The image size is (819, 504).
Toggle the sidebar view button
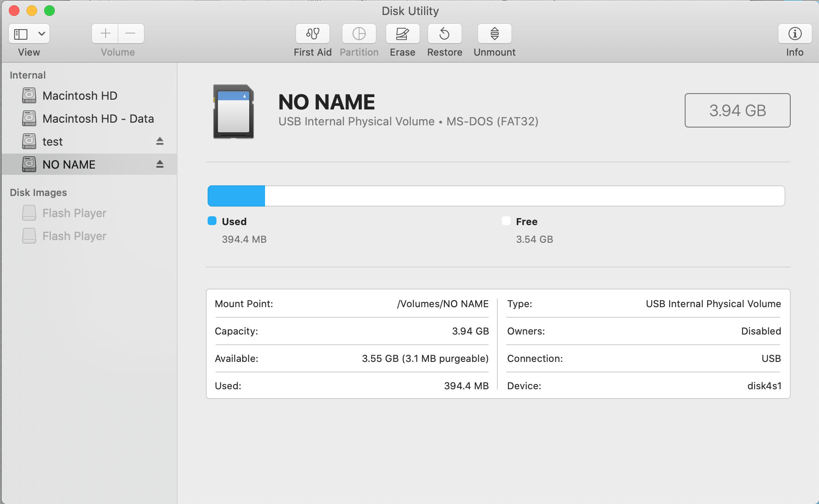point(21,34)
